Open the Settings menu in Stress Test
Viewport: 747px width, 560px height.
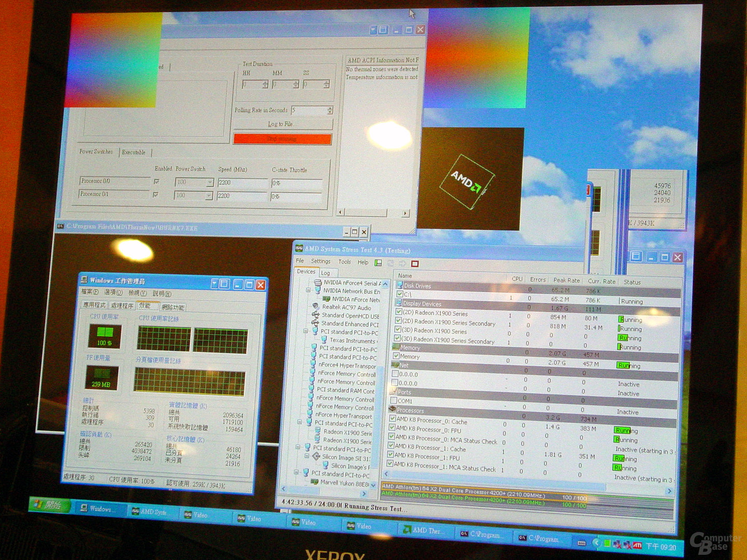pyautogui.click(x=321, y=261)
